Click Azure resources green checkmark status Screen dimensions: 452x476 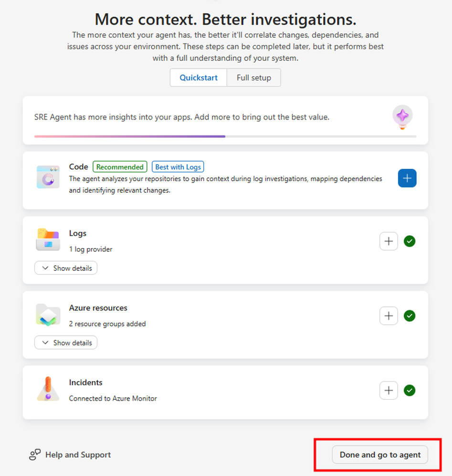tap(410, 316)
